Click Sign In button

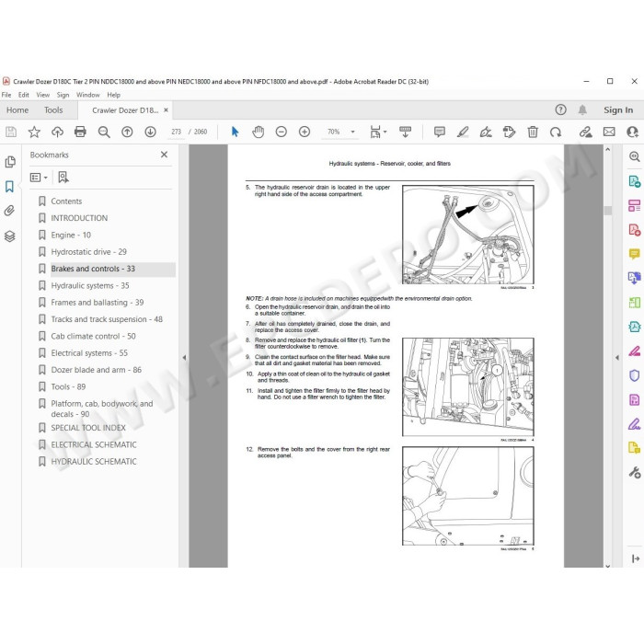point(617,110)
